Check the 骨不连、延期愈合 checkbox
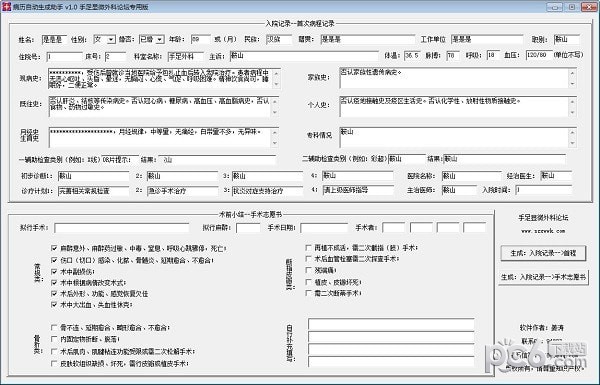This screenshot has height=385, width=600. point(54,328)
